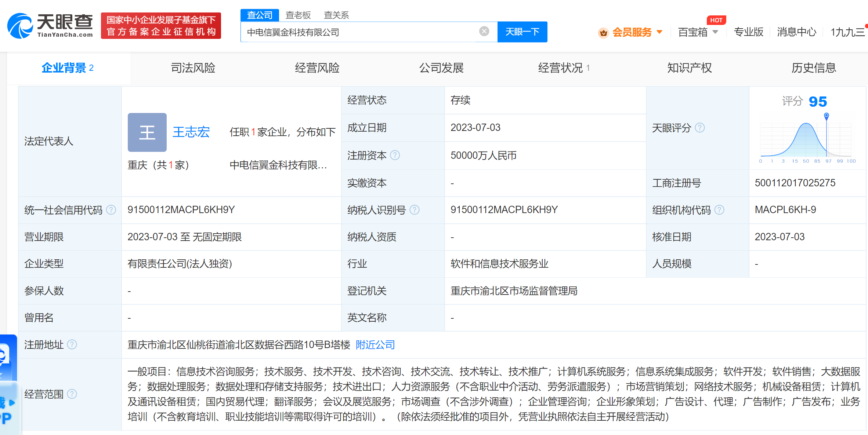Select the 软件和信息技术服务业 industry value
The image size is (868, 435).
click(499, 264)
